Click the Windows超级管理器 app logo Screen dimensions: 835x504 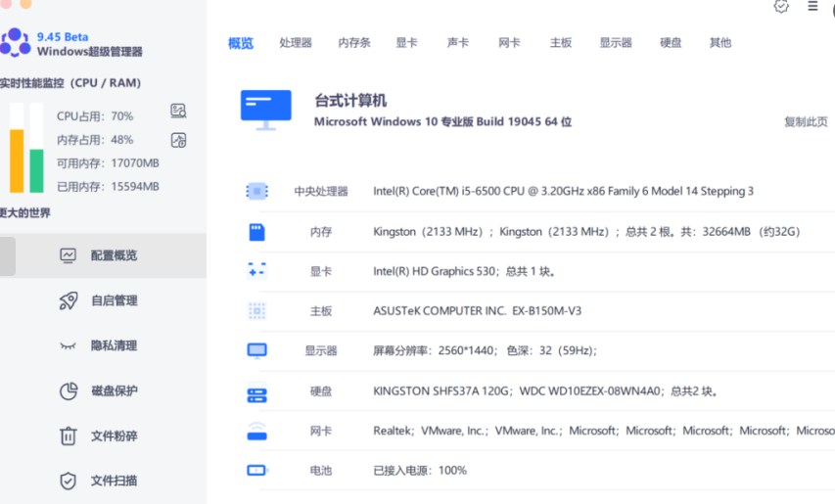pos(15,43)
